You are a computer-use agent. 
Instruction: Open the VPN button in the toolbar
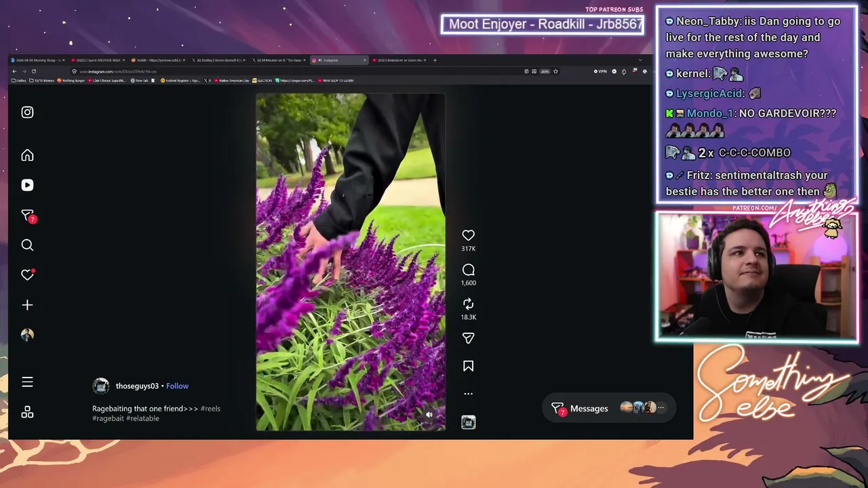[600, 71]
